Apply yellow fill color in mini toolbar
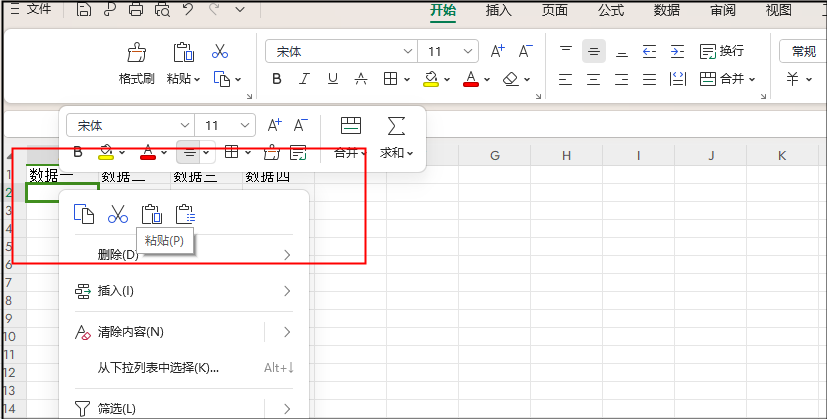Image resolution: width=827 pixels, height=419 pixels. pos(106,153)
